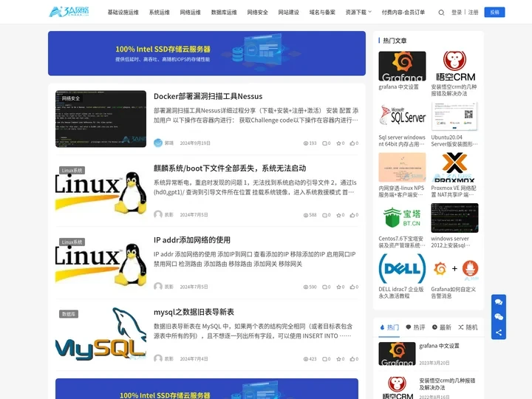Screen dimensions: 532x399
Task: Open 网络安全 menu item
Action: [258, 13]
